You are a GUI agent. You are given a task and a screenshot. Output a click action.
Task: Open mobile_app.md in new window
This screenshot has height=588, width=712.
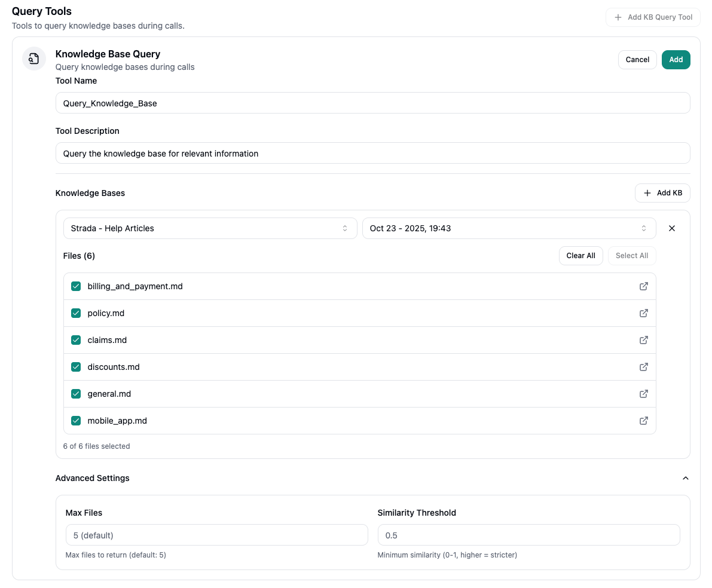tap(644, 421)
